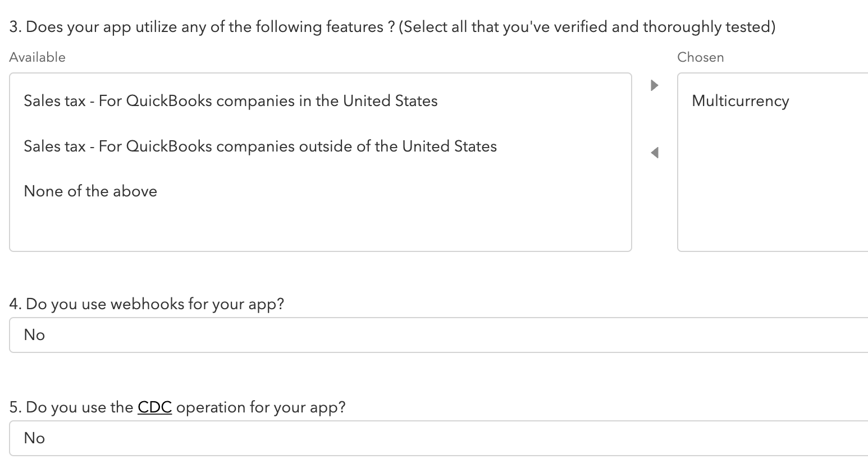Select Sales tax outside of United States option
The width and height of the screenshot is (868, 468).
point(260,146)
